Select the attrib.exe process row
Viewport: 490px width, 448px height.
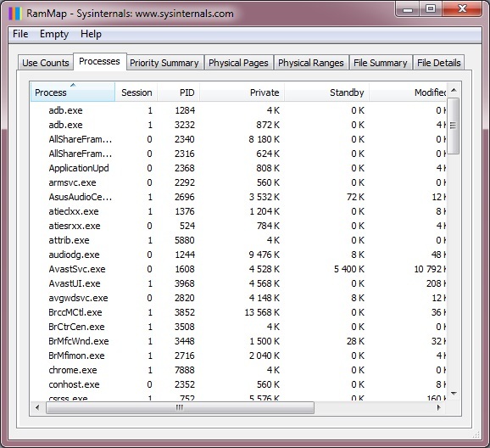point(239,240)
